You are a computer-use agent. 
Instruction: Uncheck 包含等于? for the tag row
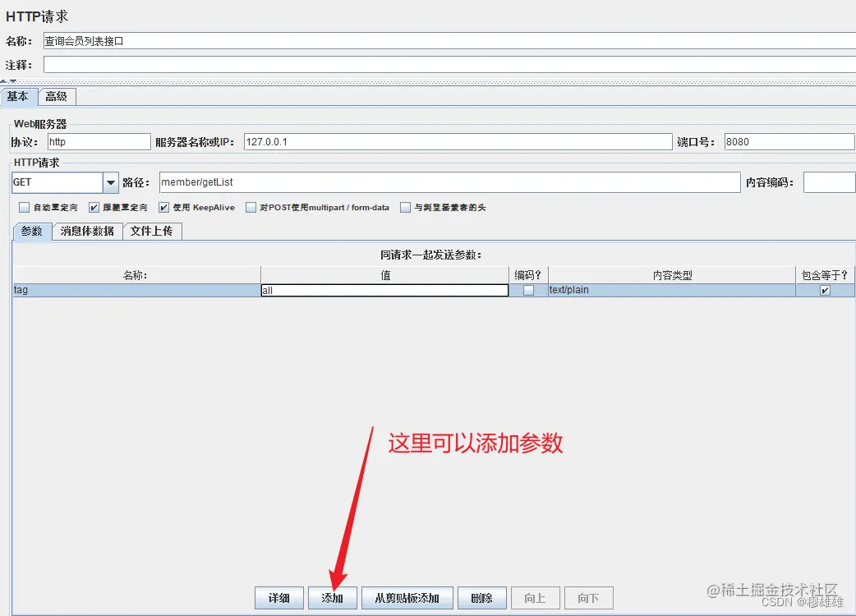pyautogui.click(x=825, y=290)
